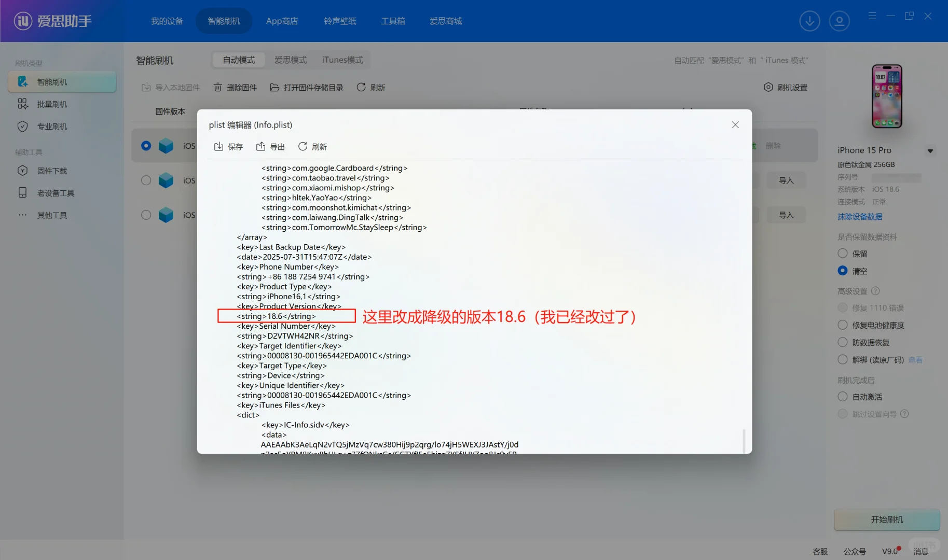Enable 自动激活 after flashing
The image size is (948, 560).
coord(842,396)
